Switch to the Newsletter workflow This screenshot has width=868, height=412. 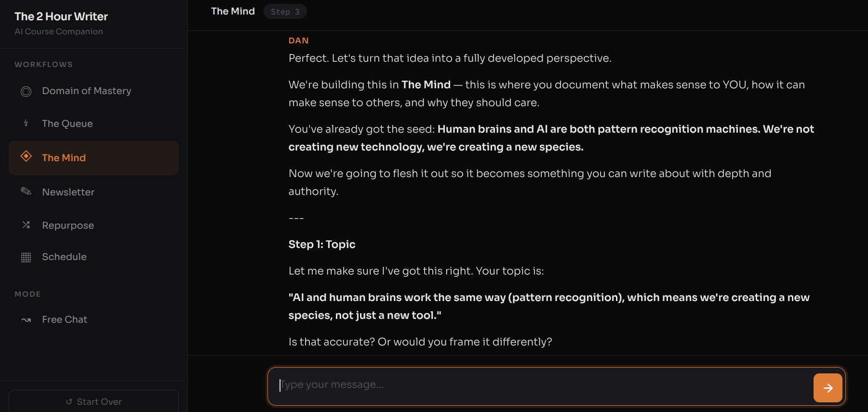68,192
